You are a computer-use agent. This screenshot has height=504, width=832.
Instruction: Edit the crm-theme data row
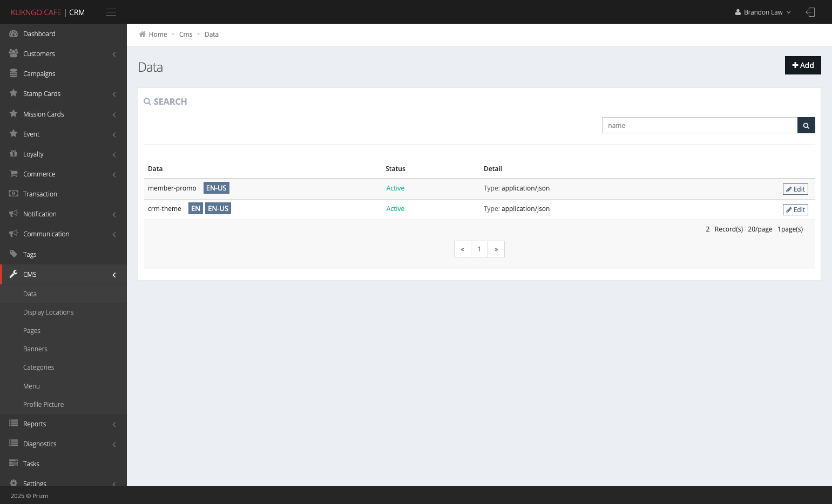click(x=795, y=209)
